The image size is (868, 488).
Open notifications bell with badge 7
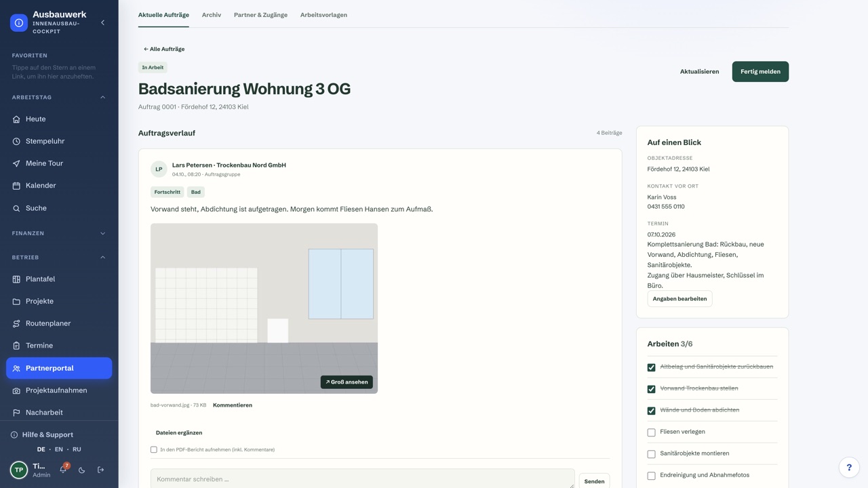pos(63,469)
